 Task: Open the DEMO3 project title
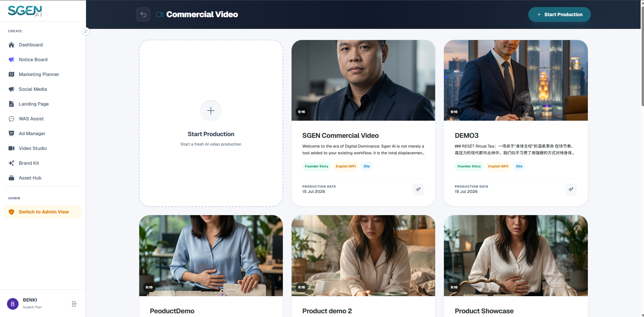466,135
